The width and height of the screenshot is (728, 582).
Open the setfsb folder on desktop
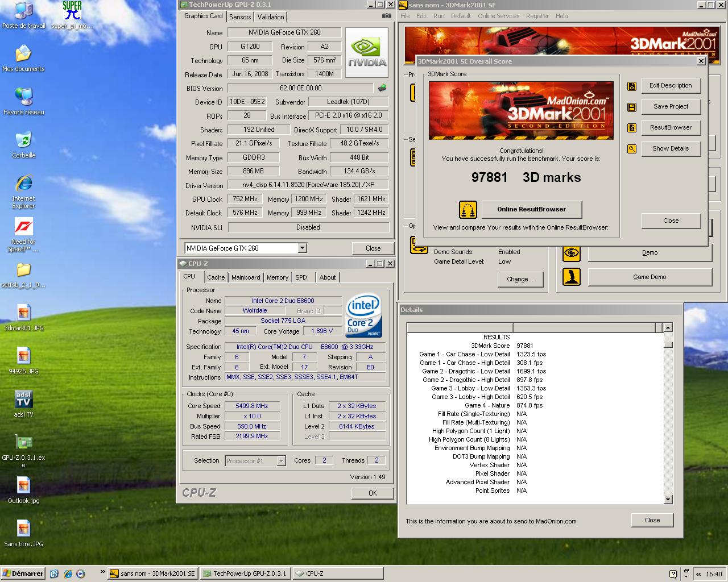tap(23, 275)
